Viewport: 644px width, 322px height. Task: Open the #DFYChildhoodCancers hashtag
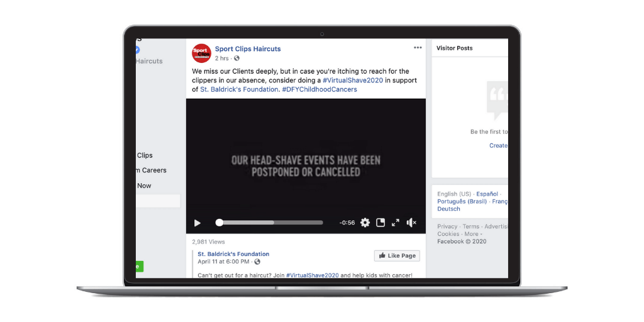(x=319, y=89)
